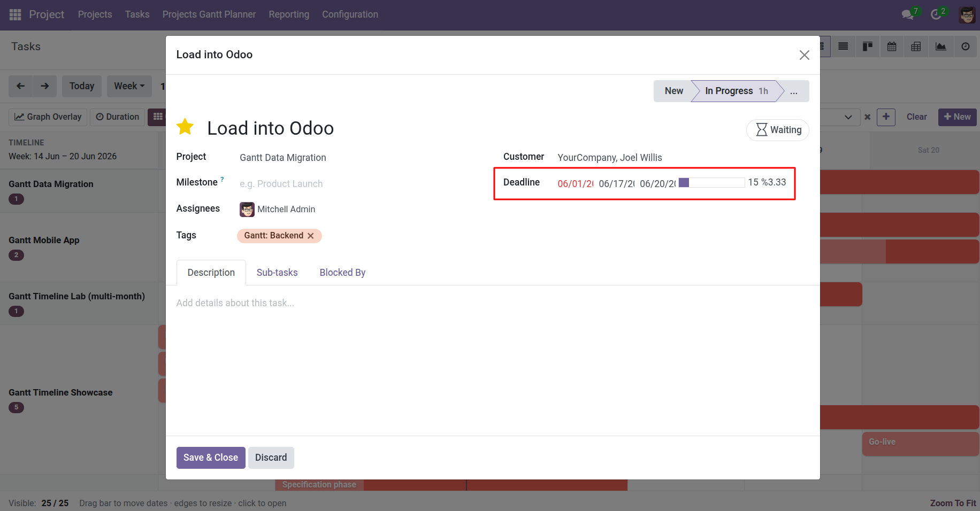Open the Projects Gantt Planner menu
Viewport: 980px width, 511px height.
pos(209,14)
